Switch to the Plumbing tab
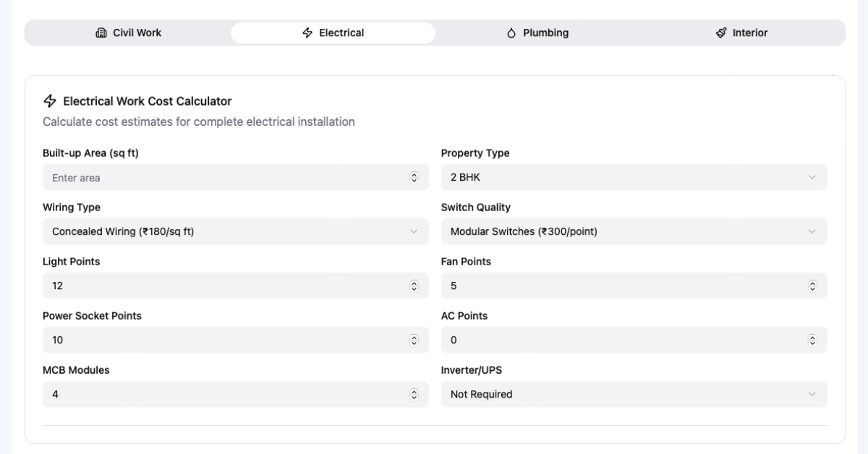The image size is (868, 454). point(537,33)
